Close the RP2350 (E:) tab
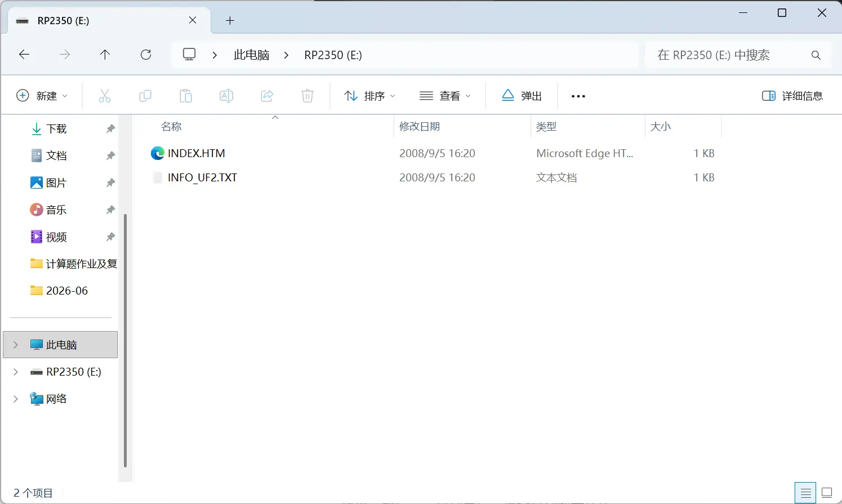The image size is (842, 504). pos(193,20)
